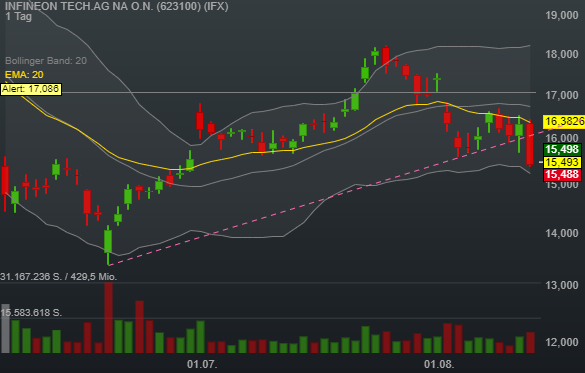Click the 13,000 price axis label

562,285
